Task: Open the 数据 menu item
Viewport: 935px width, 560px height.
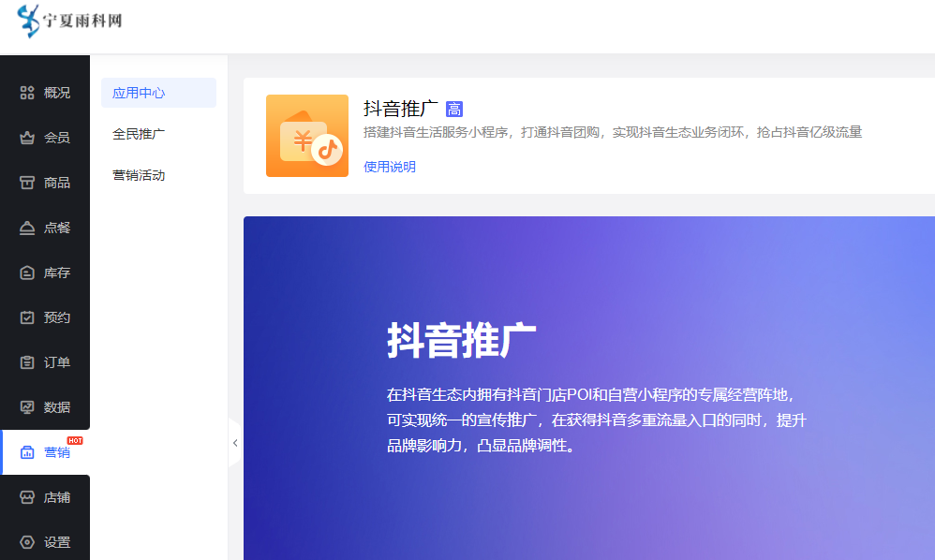Action: (45, 407)
